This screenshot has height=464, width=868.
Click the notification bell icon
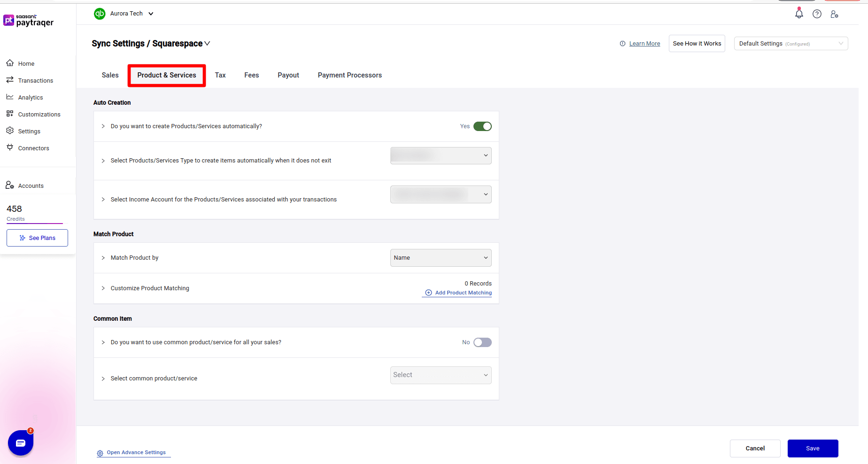(799, 14)
